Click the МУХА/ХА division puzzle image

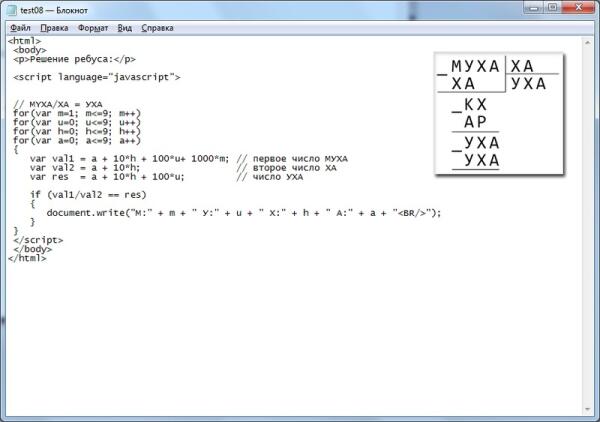tap(498, 114)
